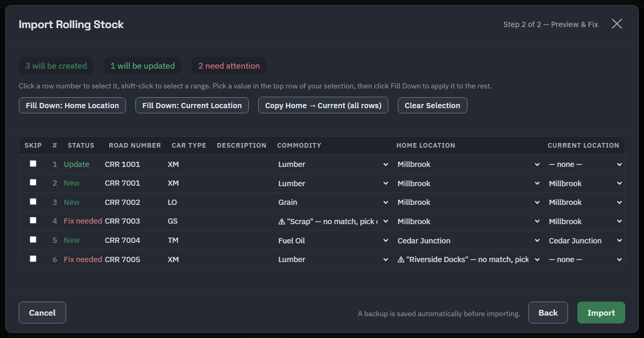Go Back to previous step
644x338 pixels.
548,313
